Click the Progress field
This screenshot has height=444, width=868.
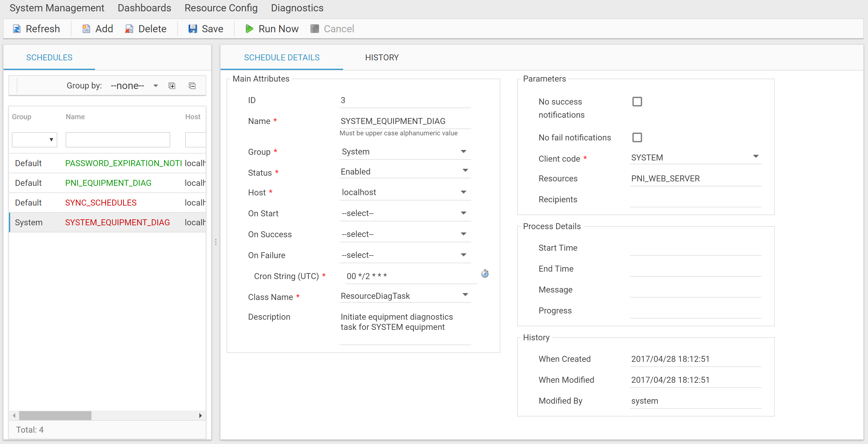(x=696, y=311)
